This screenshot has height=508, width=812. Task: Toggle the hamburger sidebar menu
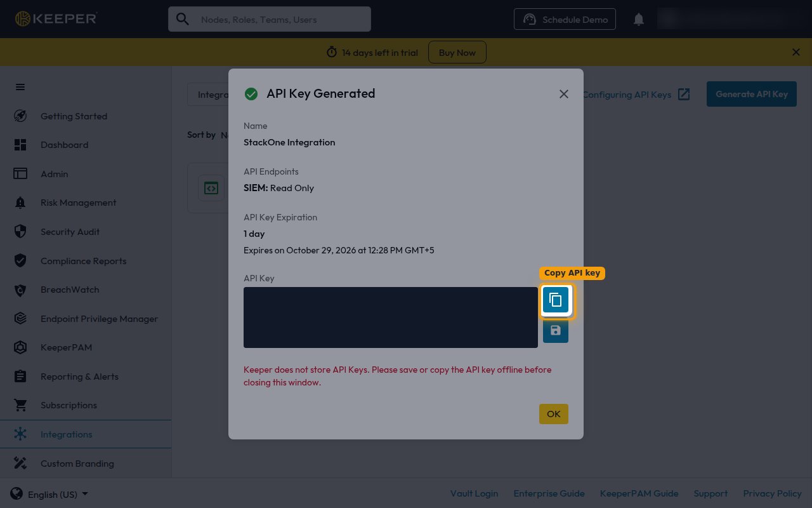coord(20,87)
